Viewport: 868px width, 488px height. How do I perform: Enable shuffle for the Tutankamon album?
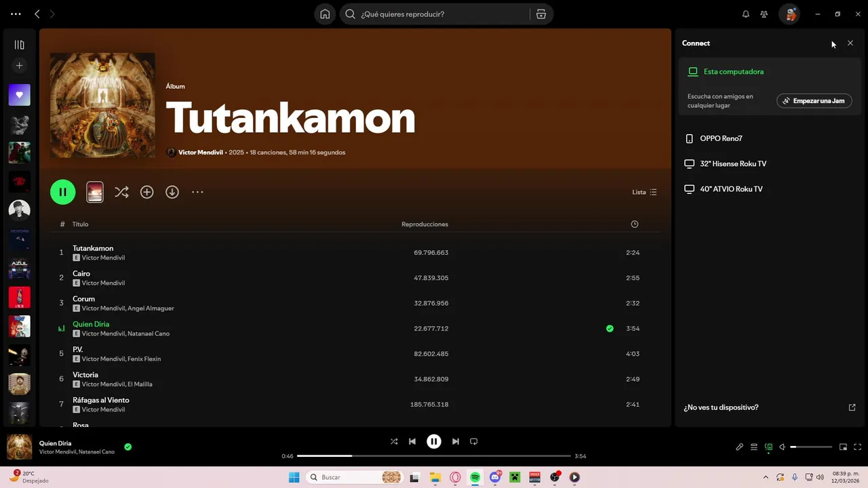coord(121,192)
